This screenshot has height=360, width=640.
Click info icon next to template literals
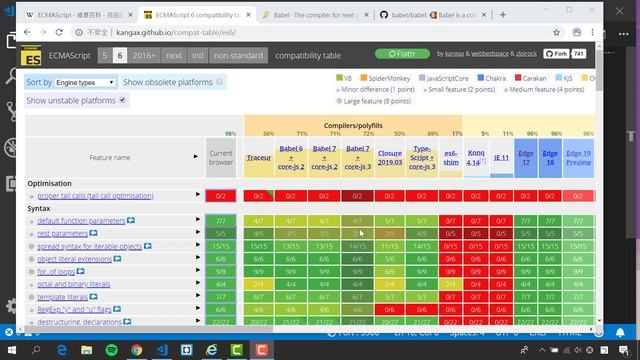[x=93, y=296]
